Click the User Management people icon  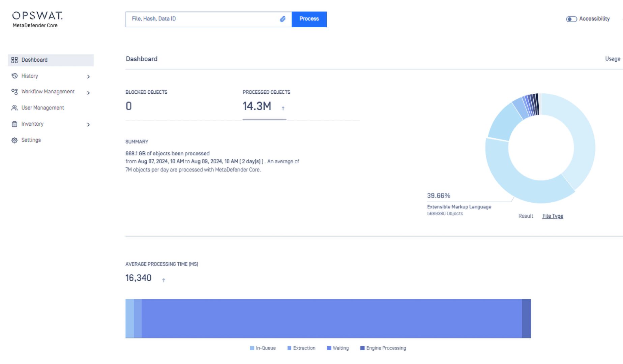click(14, 108)
